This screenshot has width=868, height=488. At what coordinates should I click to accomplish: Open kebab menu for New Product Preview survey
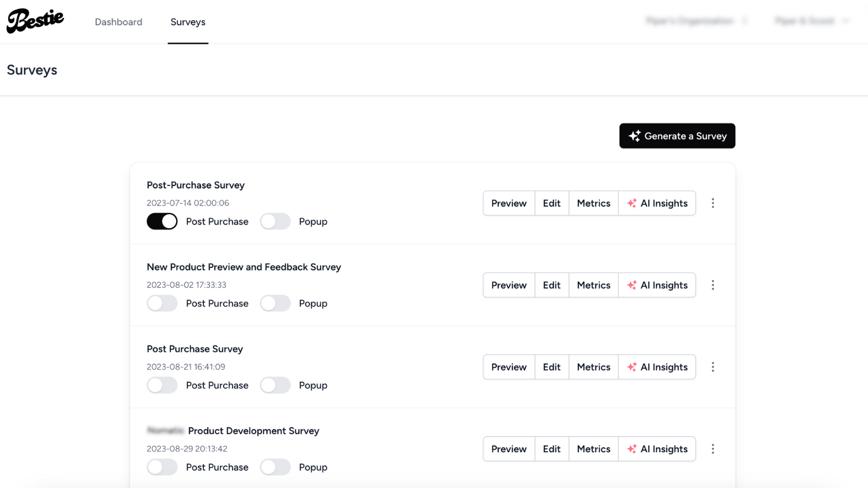click(713, 285)
